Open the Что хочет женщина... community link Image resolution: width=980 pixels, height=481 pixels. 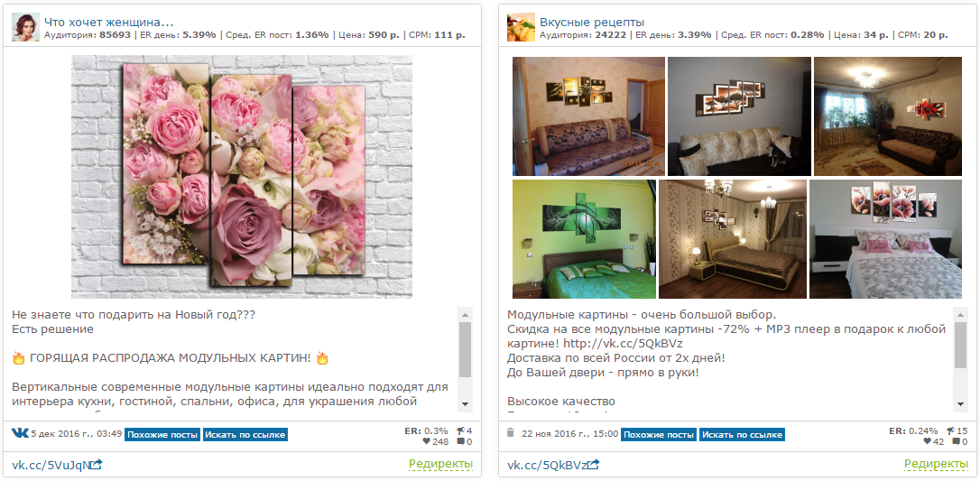point(109,23)
